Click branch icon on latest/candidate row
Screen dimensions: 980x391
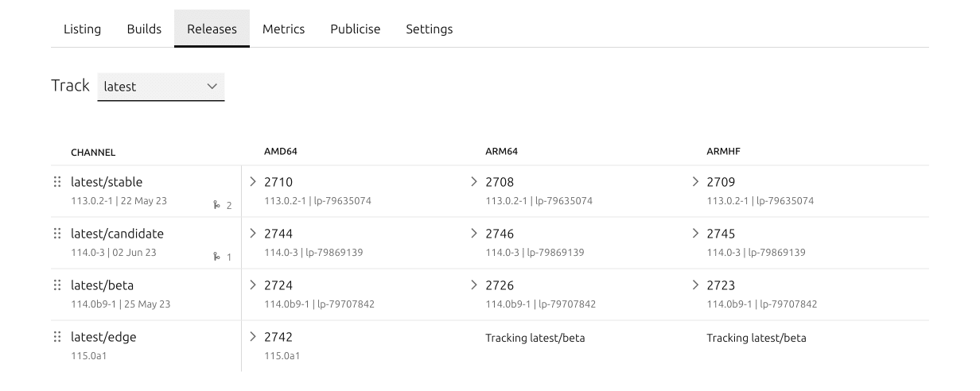coord(217,257)
